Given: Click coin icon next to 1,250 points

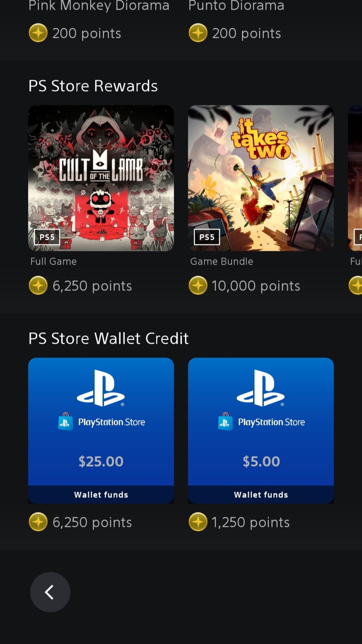Looking at the screenshot, I should click(x=198, y=522).
